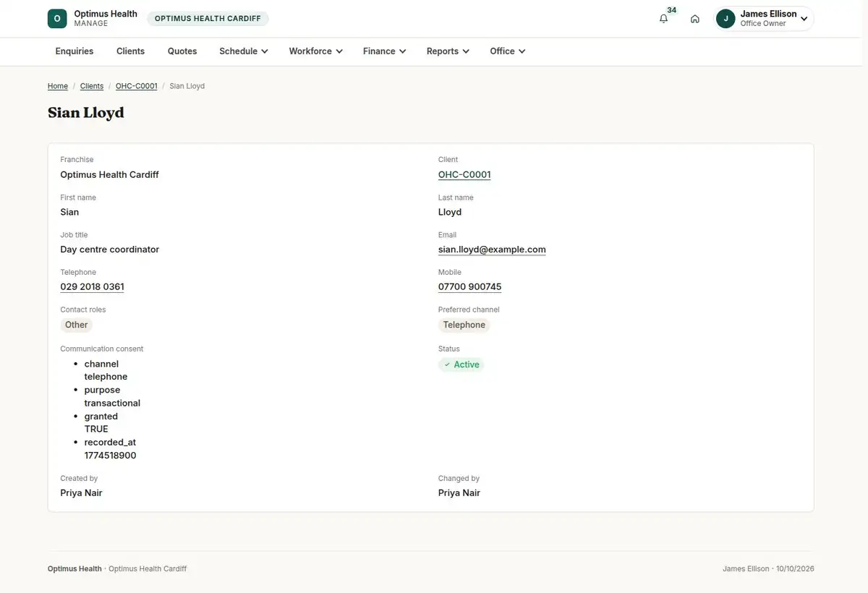This screenshot has height=593, width=868.
Task: Click the Optimus Health Cardiff franchise value
Action: (x=109, y=174)
